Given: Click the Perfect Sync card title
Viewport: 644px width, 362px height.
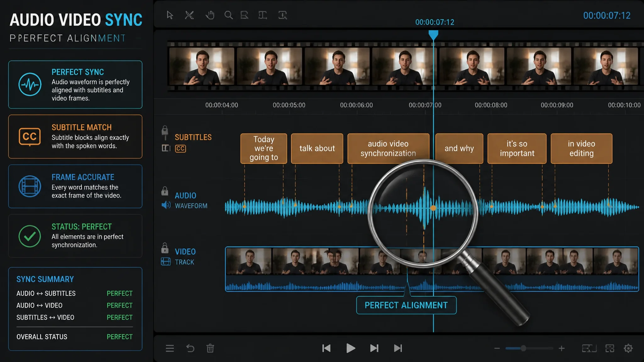Looking at the screenshot, I should point(78,72).
